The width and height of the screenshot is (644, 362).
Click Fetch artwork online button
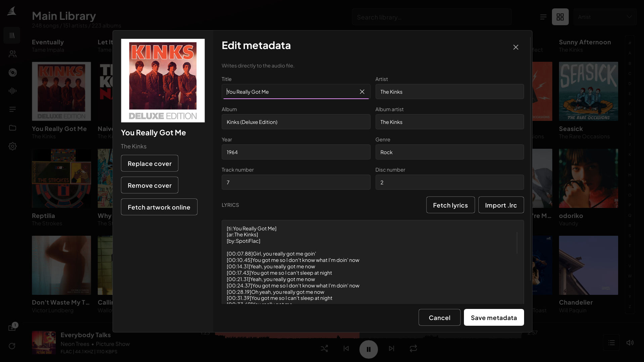point(159,207)
